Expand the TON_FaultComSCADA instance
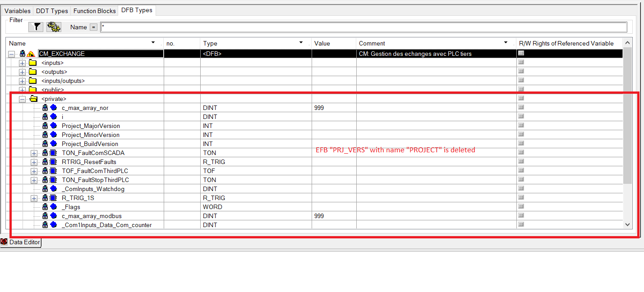The height and width of the screenshot is (292, 644). click(34, 153)
